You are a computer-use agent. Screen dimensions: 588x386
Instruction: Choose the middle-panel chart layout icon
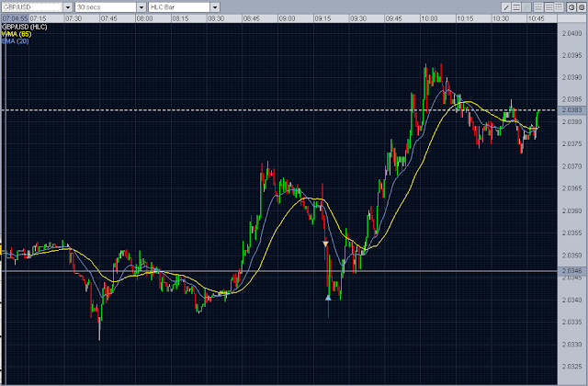point(548,7)
